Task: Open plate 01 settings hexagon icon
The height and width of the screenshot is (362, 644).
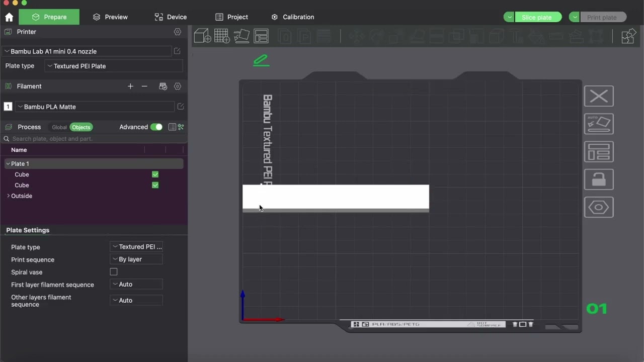Action: pyautogui.click(x=599, y=207)
